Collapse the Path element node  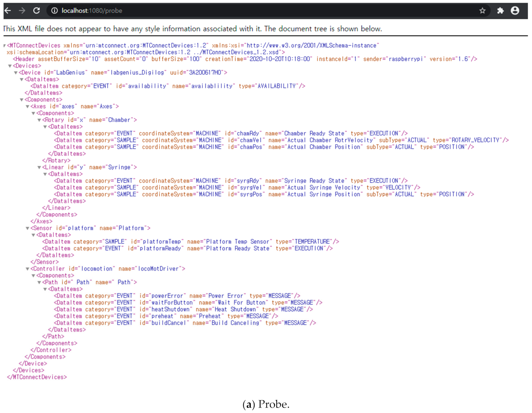pyautogui.click(x=39, y=282)
